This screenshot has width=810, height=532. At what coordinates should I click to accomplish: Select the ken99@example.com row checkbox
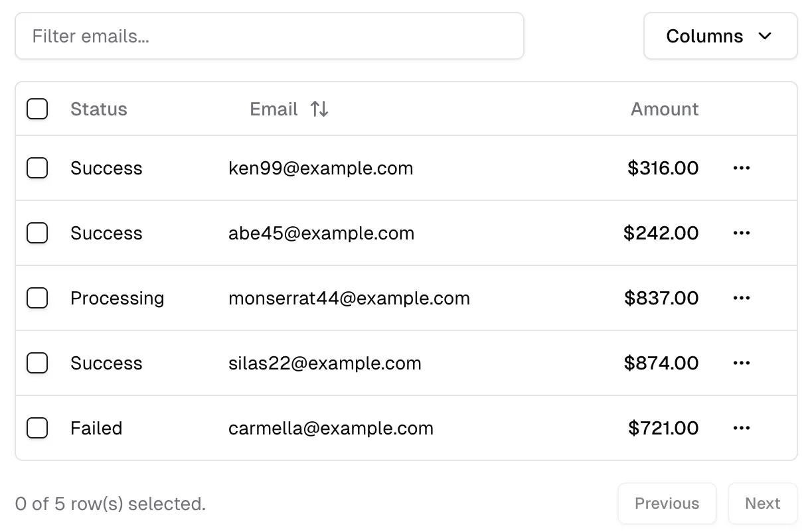tap(37, 168)
